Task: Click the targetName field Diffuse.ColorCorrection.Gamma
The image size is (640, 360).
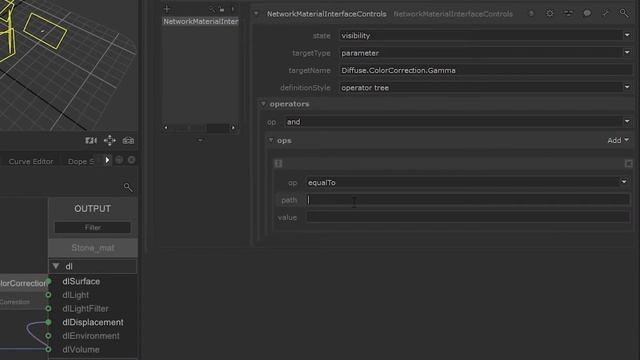Action: (486, 70)
